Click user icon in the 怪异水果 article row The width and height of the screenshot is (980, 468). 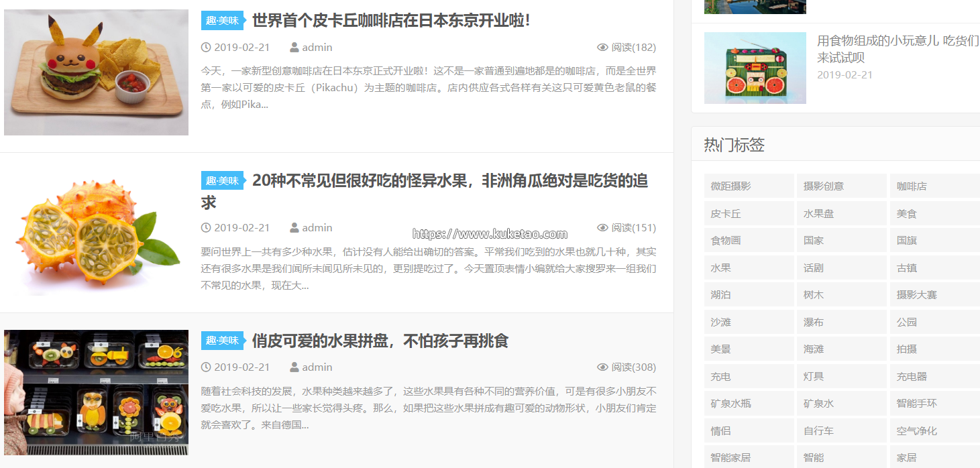coord(294,228)
